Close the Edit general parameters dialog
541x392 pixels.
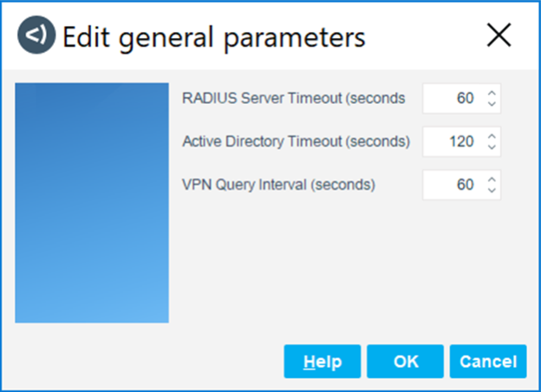[x=499, y=36]
